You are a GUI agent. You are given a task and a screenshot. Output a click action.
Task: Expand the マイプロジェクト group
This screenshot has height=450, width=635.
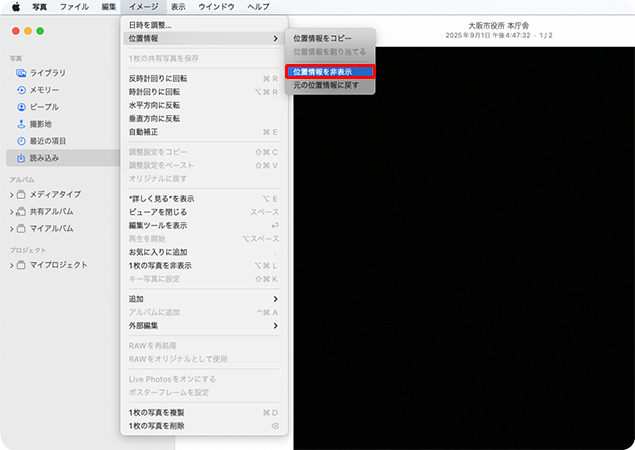click(12, 265)
